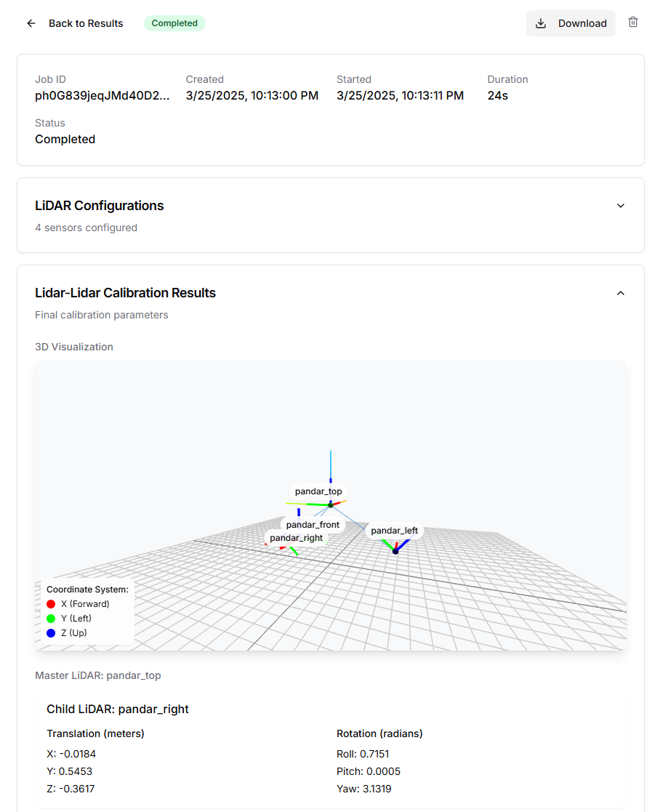
Task: Collapse Lidar-Lidar Calibration Results chevron
Action: (620, 293)
